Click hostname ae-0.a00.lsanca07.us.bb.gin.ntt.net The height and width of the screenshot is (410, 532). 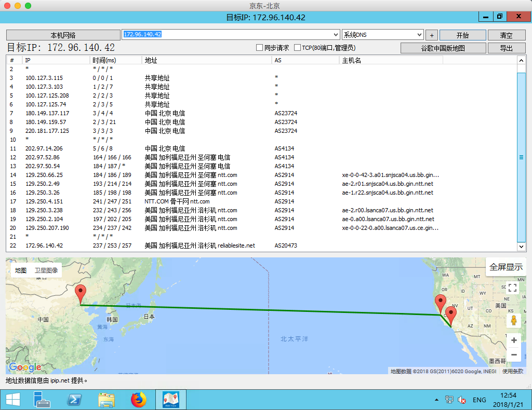(388, 219)
